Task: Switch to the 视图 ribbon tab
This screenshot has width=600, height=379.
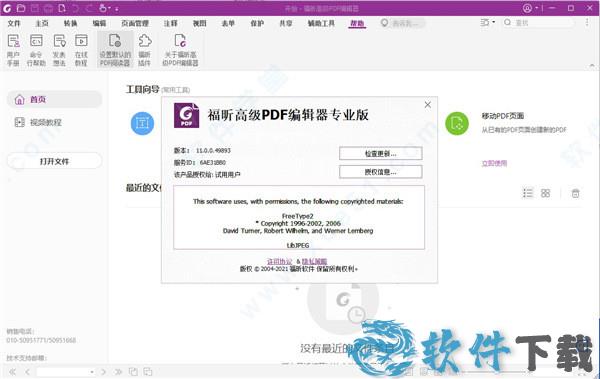Action: tap(199, 23)
